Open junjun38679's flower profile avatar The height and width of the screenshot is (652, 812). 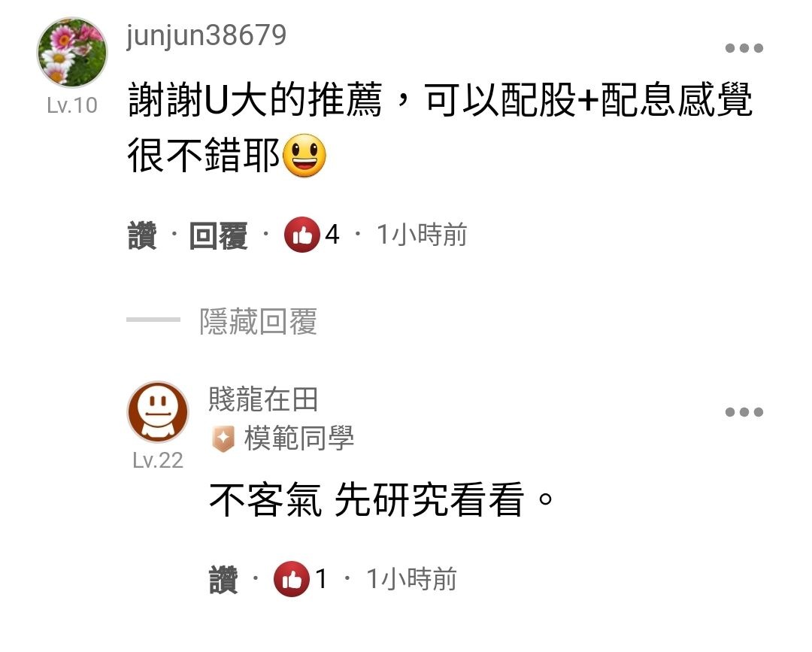pyautogui.click(x=72, y=53)
